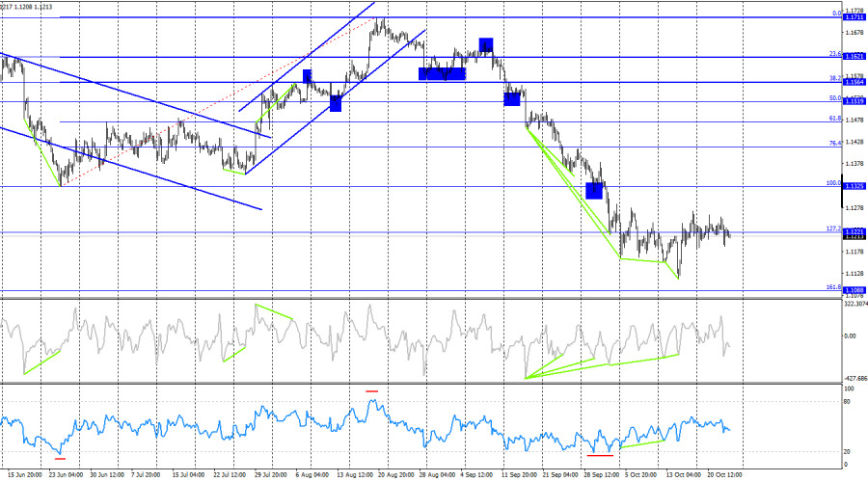This screenshot has width=868, height=482.
Task: Click the 76.4 Fibonacci level label
Action: [835, 144]
